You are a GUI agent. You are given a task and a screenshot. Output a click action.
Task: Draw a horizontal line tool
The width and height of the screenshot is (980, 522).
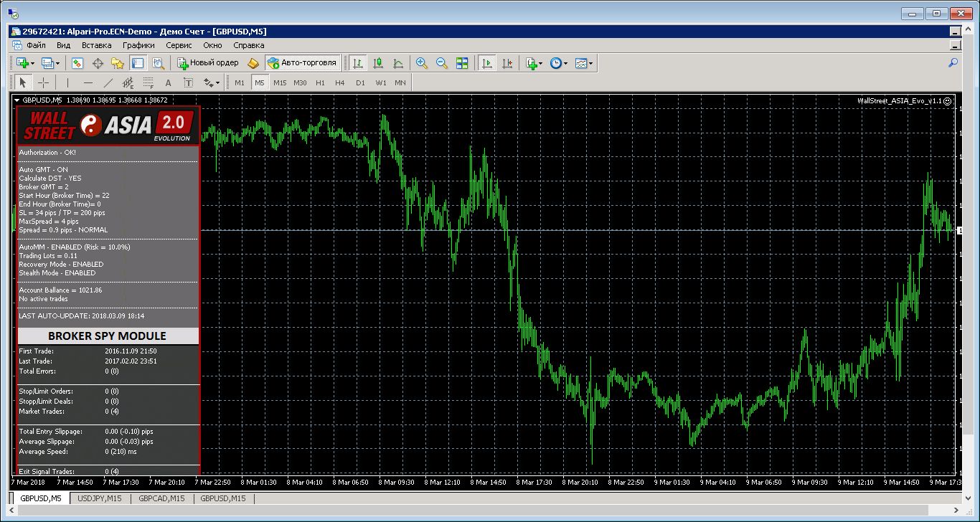(x=88, y=82)
